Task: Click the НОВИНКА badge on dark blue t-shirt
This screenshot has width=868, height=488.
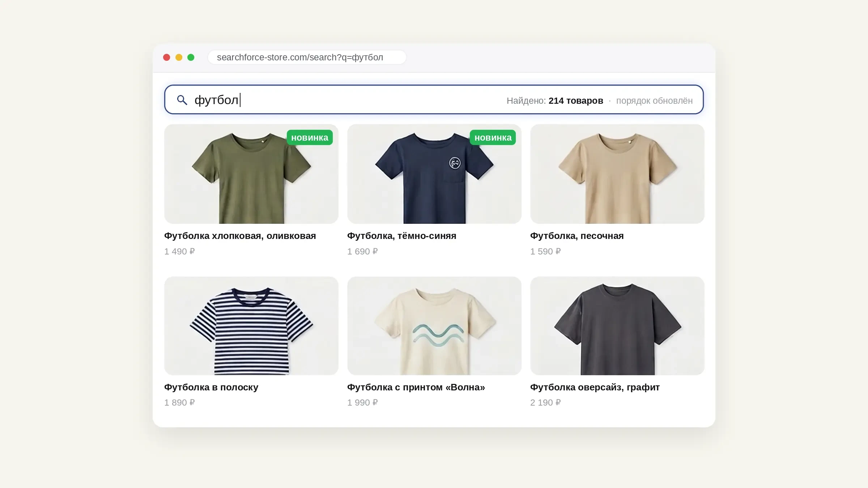Action: pyautogui.click(x=493, y=137)
